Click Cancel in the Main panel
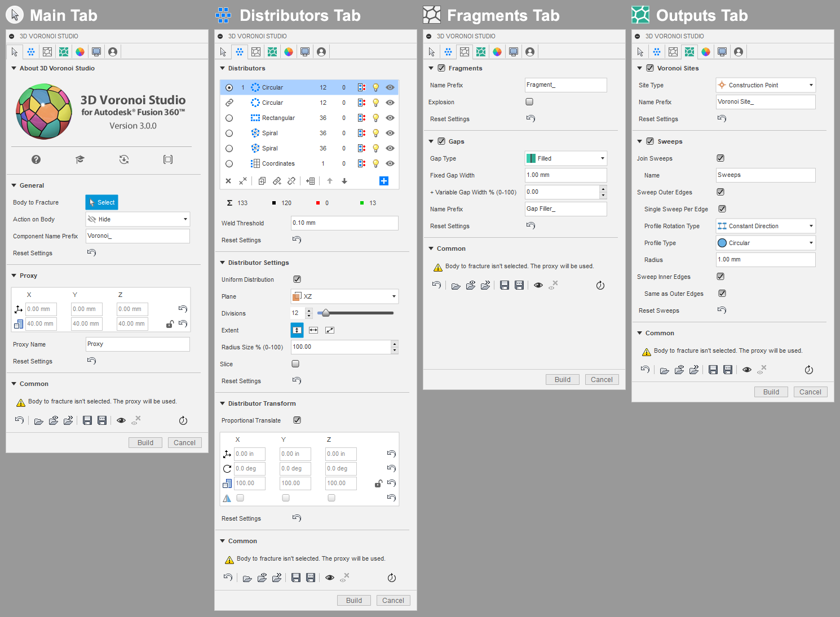The height and width of the screenshot is (617, 840). (x=184, y=443)
